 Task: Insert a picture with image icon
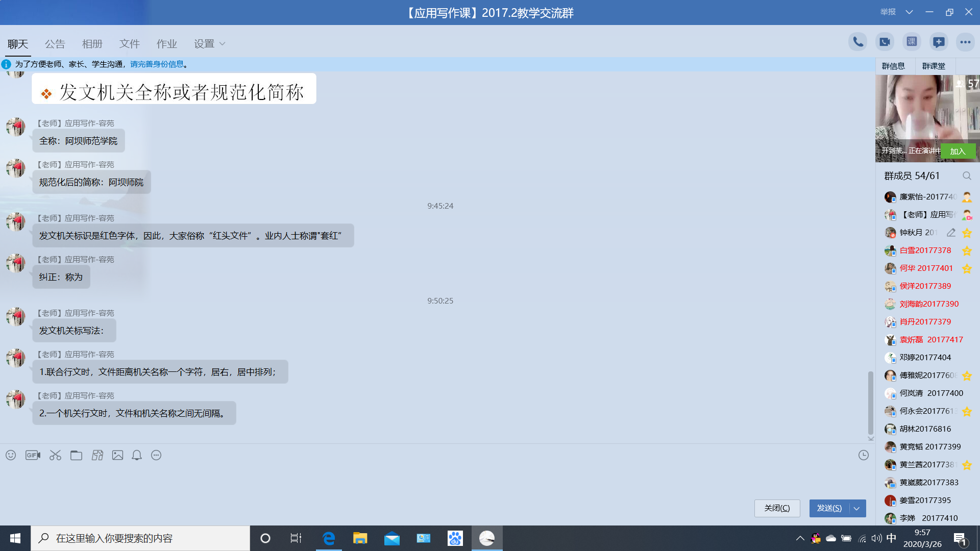coord(117,455)
